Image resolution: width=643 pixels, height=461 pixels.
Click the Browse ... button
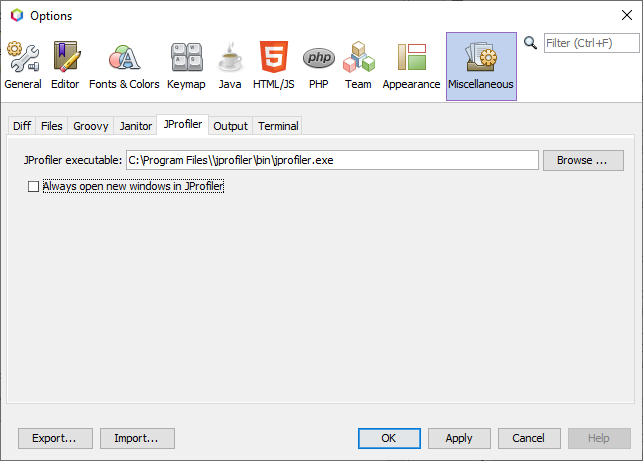[583, 160]
